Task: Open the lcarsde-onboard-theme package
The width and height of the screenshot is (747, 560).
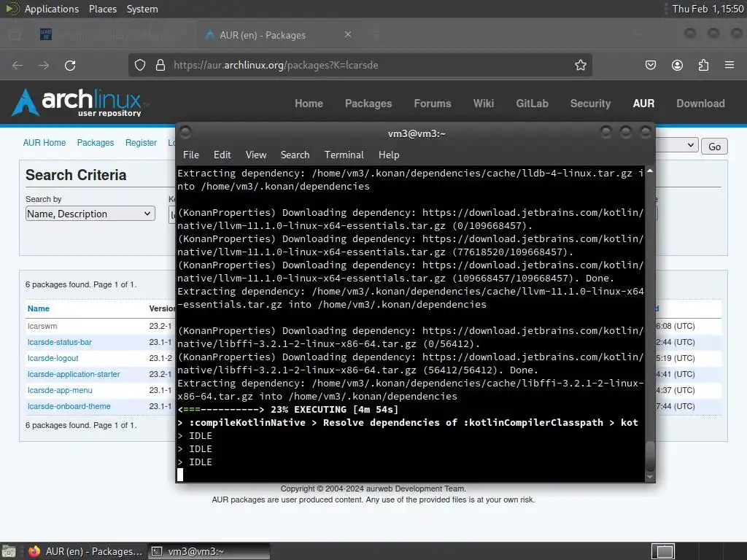Action: pyautogui.click(x=69, y=406)
